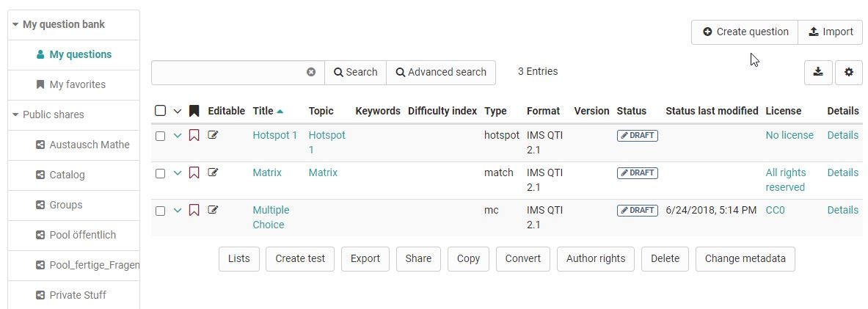Viewport: 868px width, 309px height.
Task: Click the bookmark column header icon
Action: [x=194, y=111]
